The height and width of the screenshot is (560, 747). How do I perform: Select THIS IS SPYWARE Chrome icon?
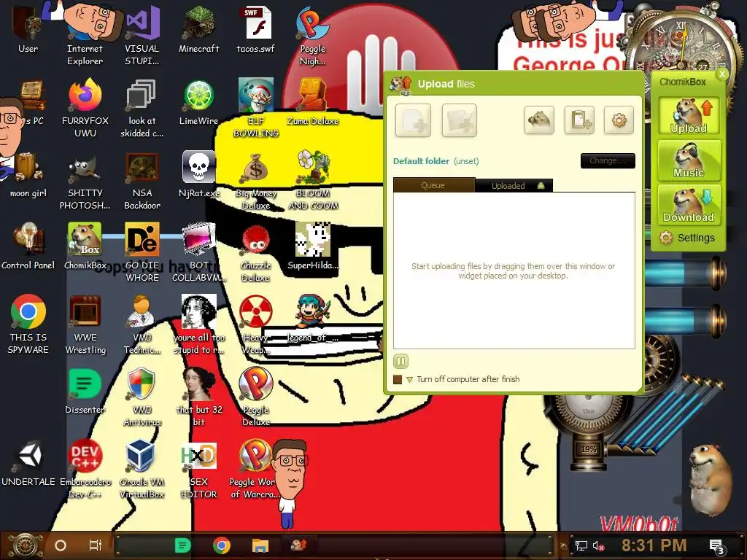coord(28,325)
